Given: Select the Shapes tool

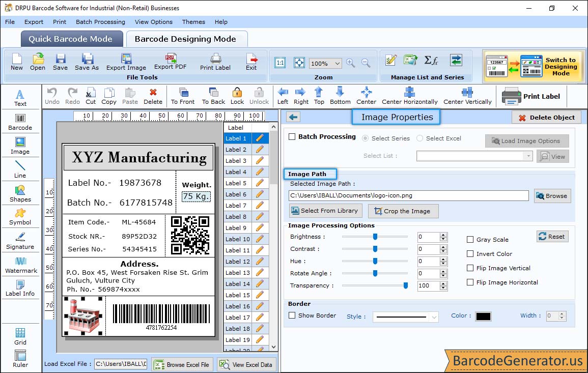Looking at the screenshot, I should click(20, 194).
